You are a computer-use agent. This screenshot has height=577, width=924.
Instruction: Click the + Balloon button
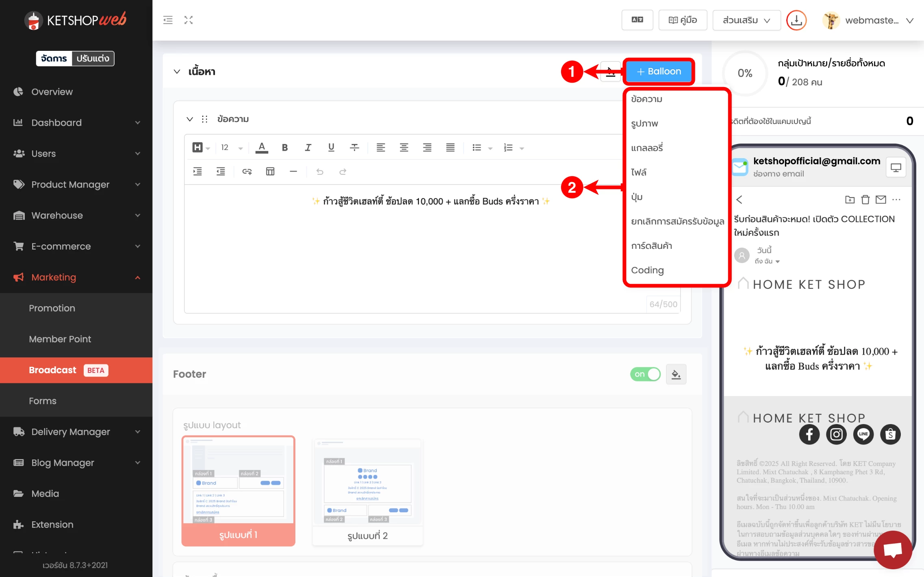tap(659, 72)
